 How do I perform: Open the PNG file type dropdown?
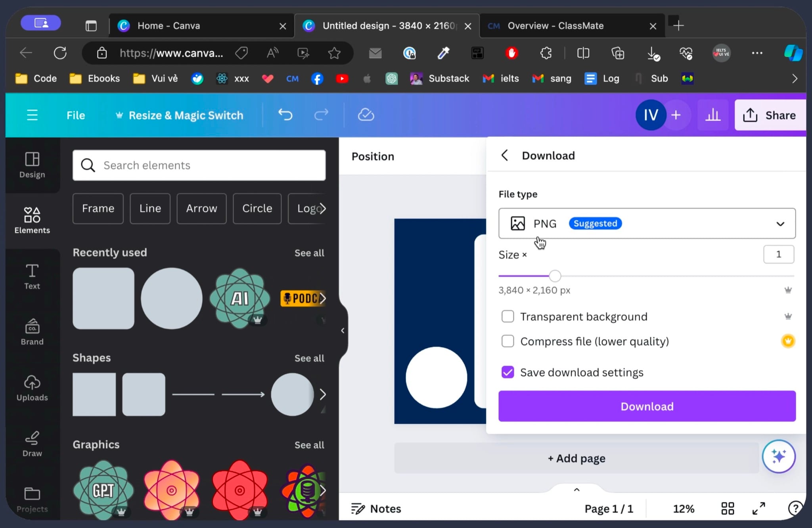tap(647, 223)
